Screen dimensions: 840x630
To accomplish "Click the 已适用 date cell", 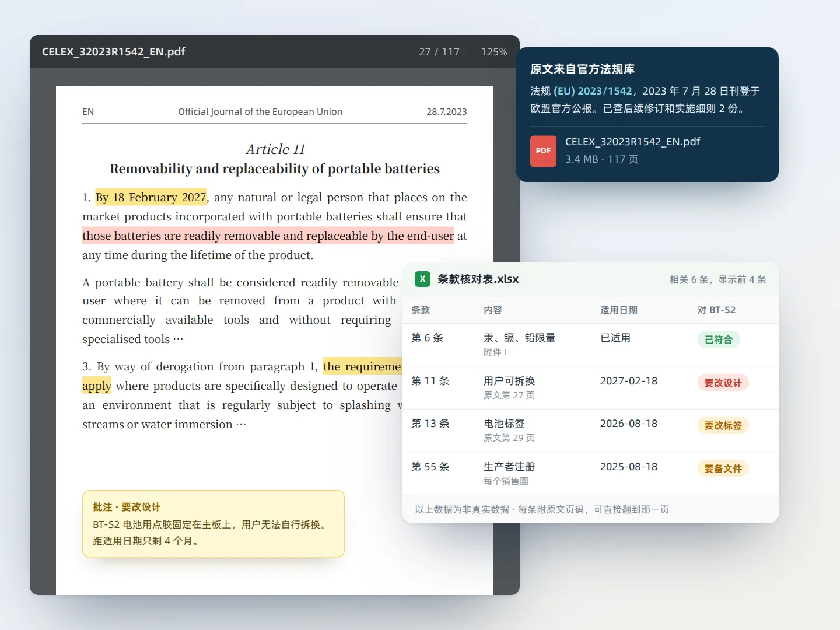I will 615,338.
